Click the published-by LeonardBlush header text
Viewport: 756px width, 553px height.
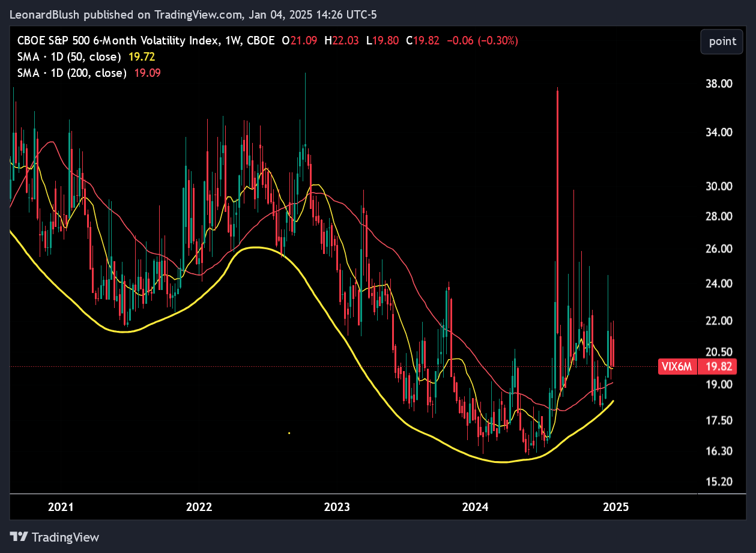pyautogui.click(x=193, y=14)
